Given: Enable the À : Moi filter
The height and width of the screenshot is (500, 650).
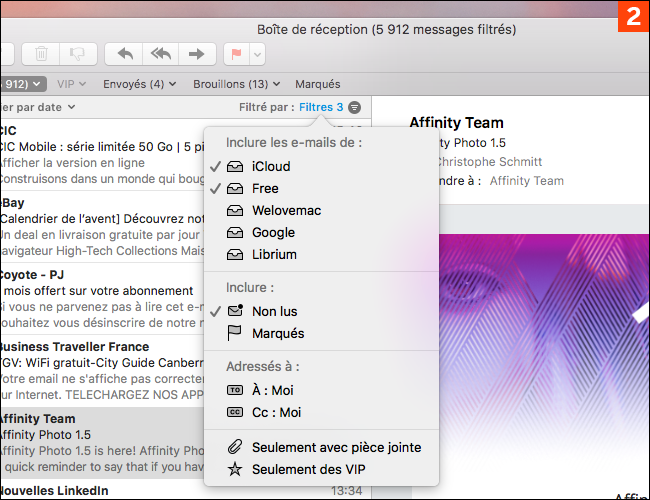Looking at the screenshot, I should [321, 390].
